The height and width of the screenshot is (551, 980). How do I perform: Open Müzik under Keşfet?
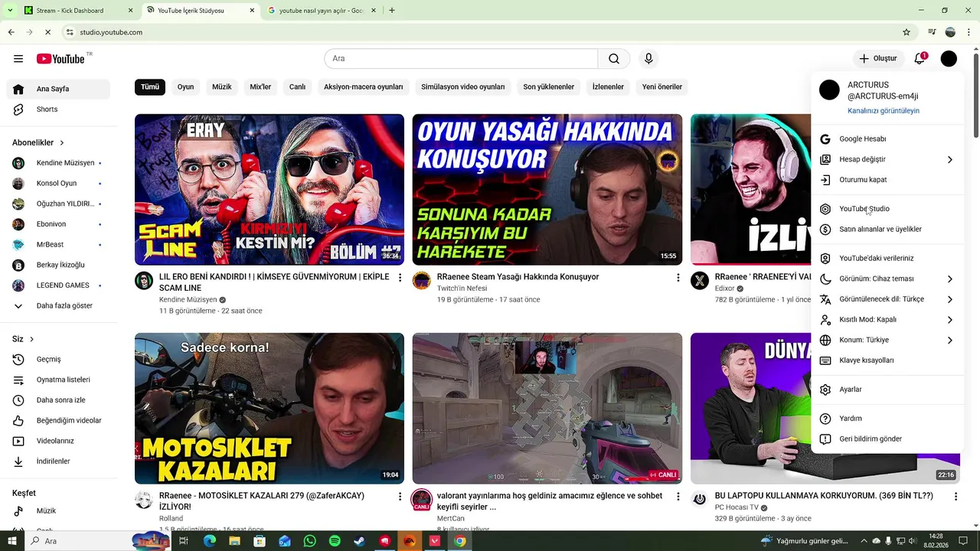pyautogui.click(x=58, y=511)
